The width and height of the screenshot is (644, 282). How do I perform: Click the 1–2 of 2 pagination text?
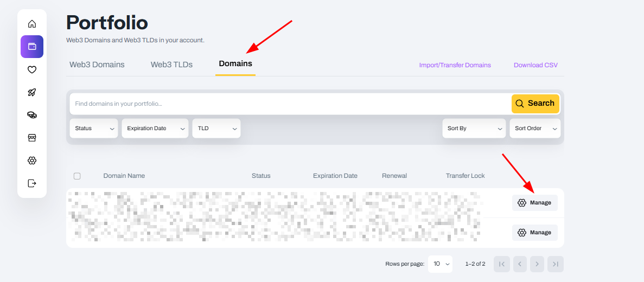475,264
